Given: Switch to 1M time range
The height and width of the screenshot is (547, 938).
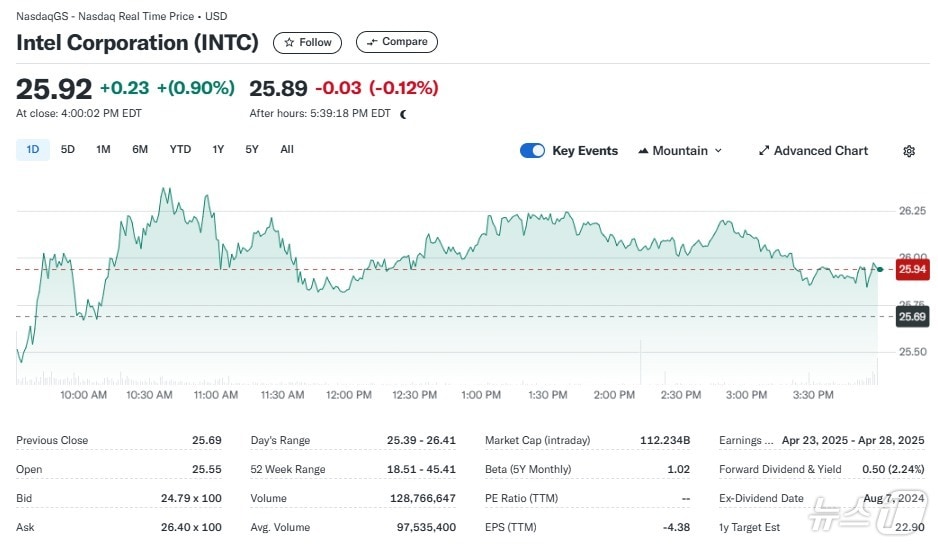Looking at the screenshot, I should (x=103, y=150).
